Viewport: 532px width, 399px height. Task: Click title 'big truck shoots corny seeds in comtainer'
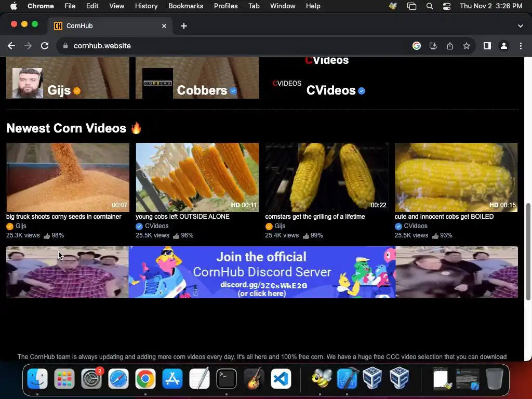[64, 217]
